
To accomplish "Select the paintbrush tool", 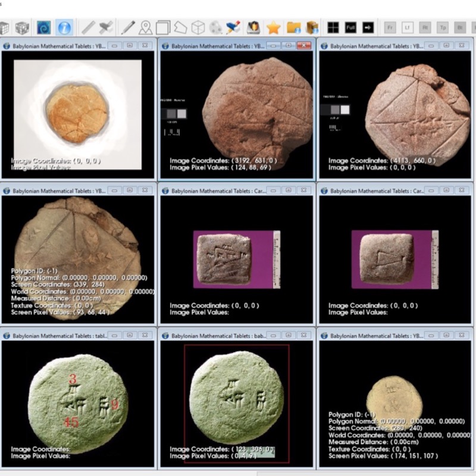I will (233, 27).
